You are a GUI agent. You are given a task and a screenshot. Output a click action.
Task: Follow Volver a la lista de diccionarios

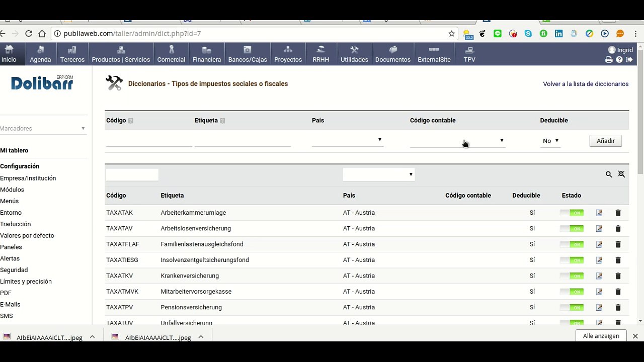[586, 84]
